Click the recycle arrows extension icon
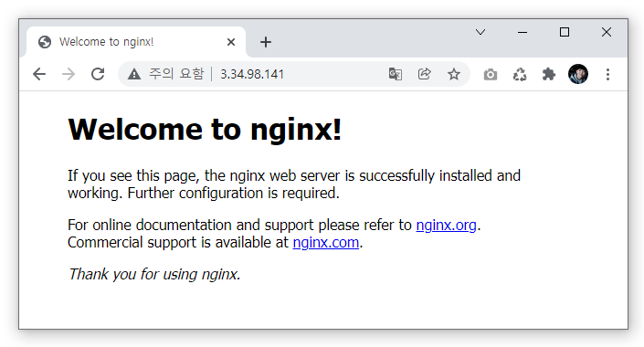The image size is (644, 347). tap(520, 74)
